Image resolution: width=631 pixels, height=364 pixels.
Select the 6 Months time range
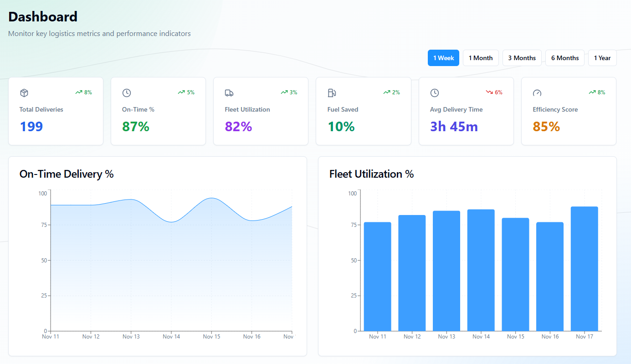click(564, 58)
